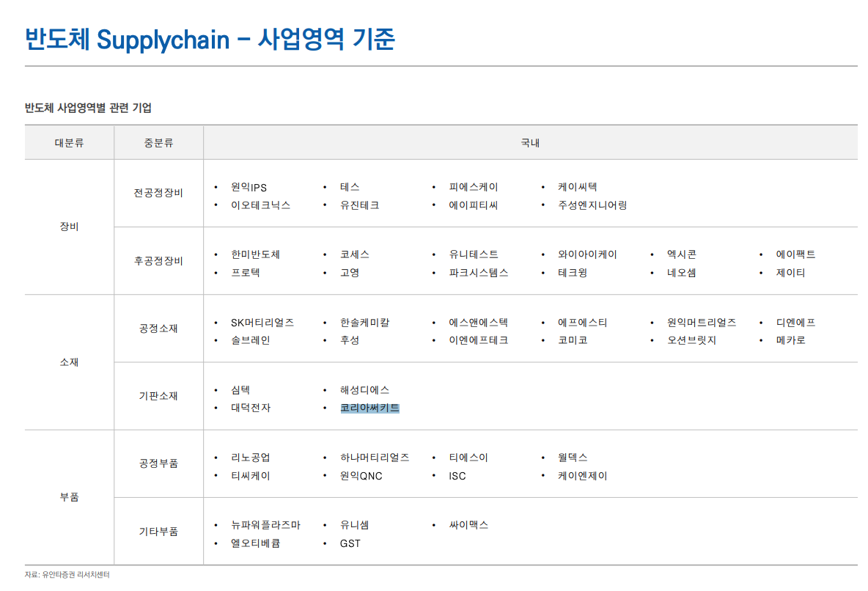868x591 pixels.
Task: Click company name '코세스'
Action: [355, 254]
